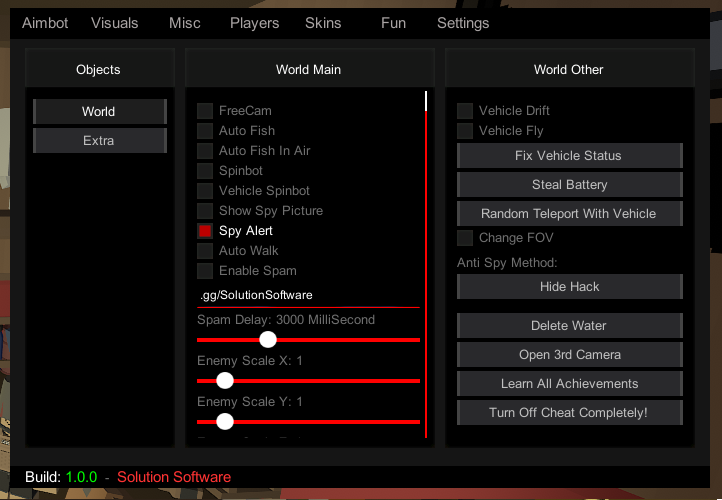Click the World Main panel header

(309, 69)
